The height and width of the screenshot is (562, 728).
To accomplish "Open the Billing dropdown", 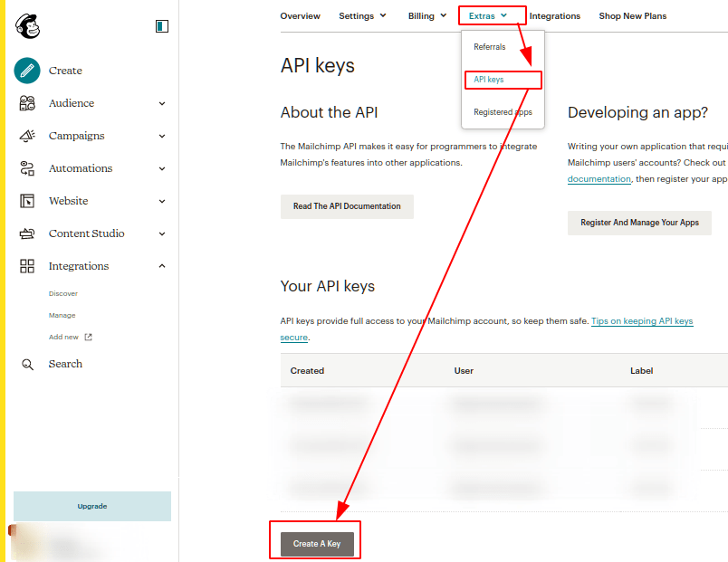I will click(x=427, y=15).
